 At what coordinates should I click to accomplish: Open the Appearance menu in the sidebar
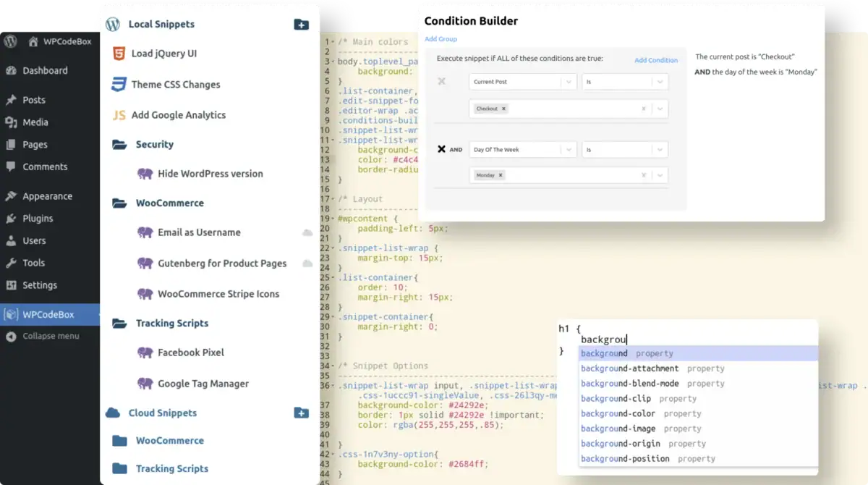(47, 196)
